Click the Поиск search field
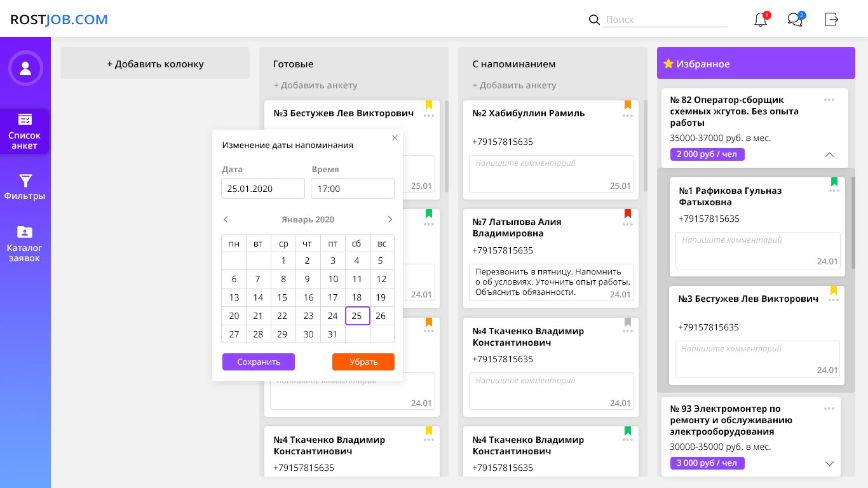Image resolution: width=868 pixels, height=488 pixels. coord(665,20)
